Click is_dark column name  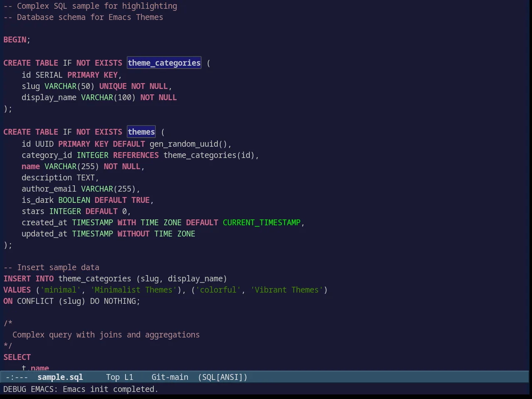(x=38, y=200)
